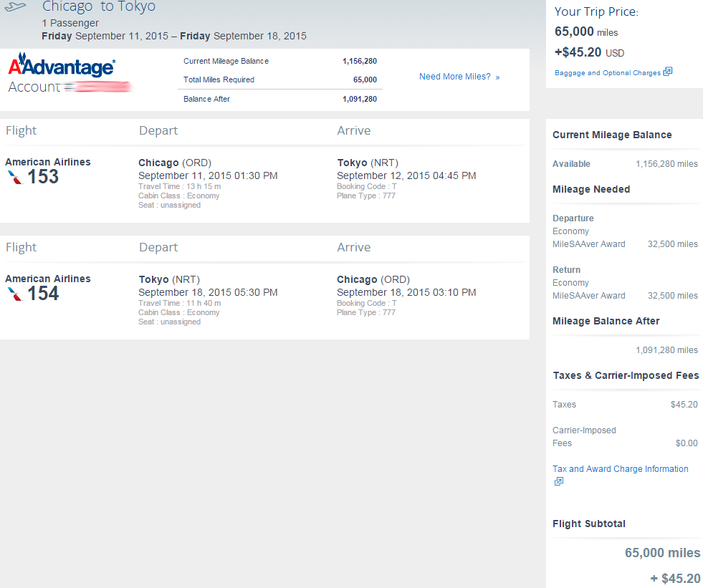Screen dimensions: 703x588
Task: Click Plane Type 777 for flight 153
Action: [x=366, y=196]
